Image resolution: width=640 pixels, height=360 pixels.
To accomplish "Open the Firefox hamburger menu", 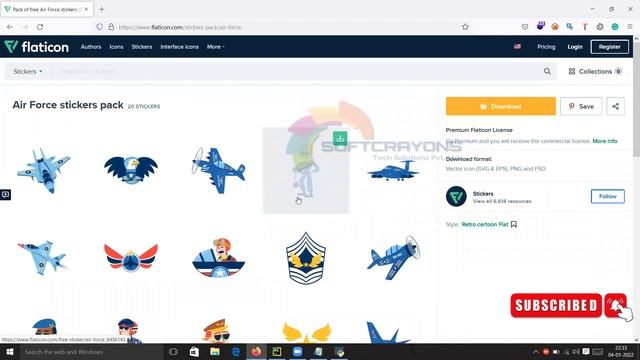I will (x=629, y=27).
